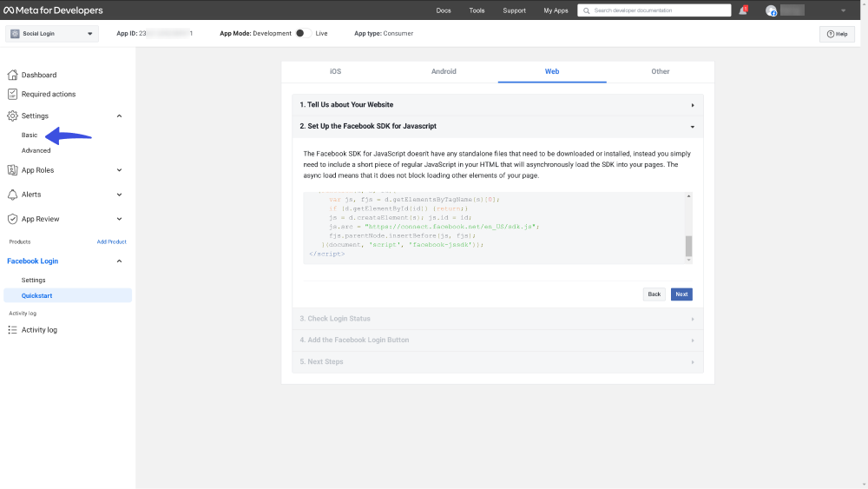Click the Required actions checklist icon
This screenshot has height=489, width=868.
tap(12, 94)
